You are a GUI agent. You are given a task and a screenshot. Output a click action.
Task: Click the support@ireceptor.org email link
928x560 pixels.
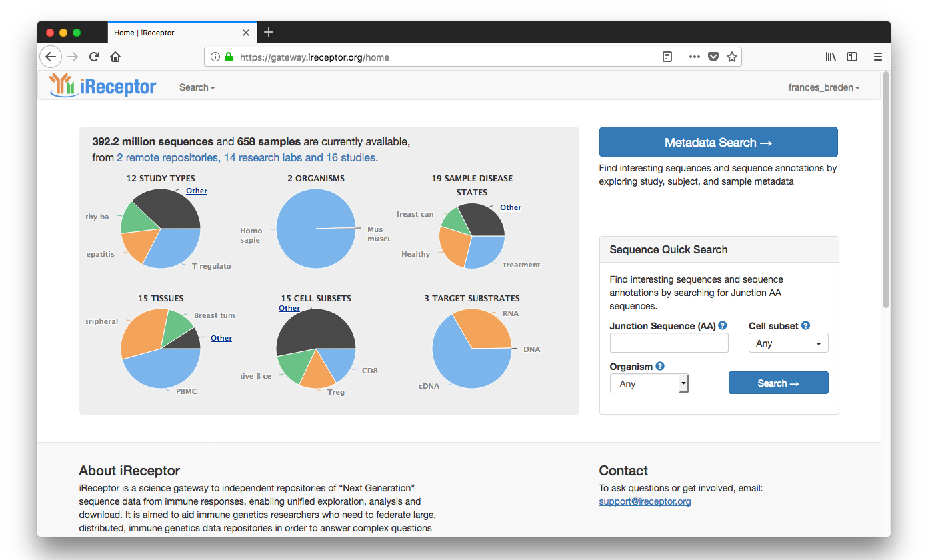pos(645,501)
